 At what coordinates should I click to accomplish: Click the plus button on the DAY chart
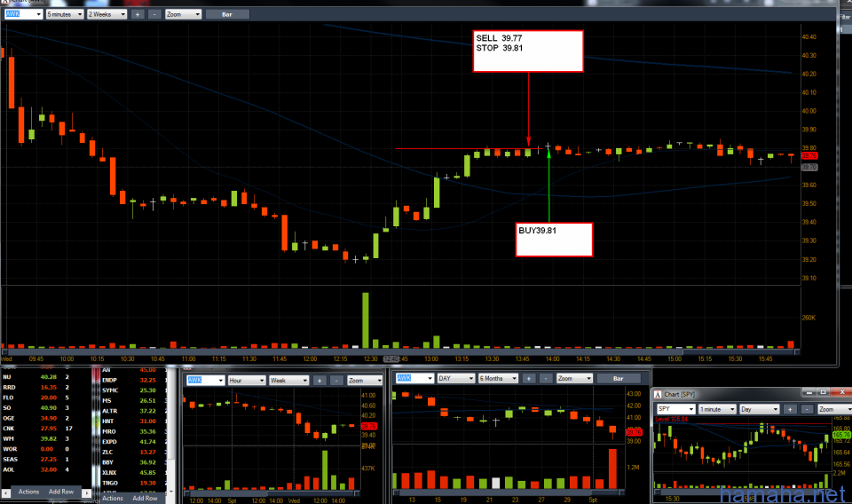[x=528, y=379]
